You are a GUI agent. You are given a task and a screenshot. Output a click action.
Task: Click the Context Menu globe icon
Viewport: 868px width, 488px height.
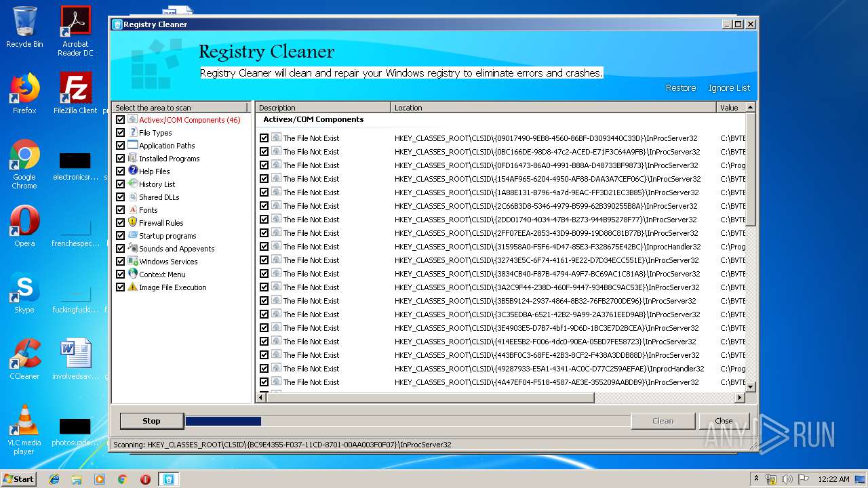pyautogui.click(x=133, y=274)
